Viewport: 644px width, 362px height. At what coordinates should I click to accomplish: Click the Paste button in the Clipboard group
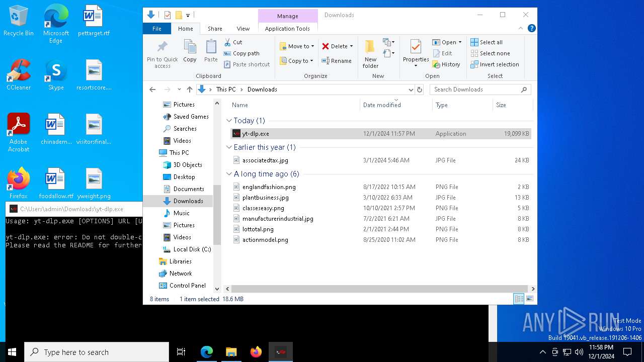click(x=211, y=51)
